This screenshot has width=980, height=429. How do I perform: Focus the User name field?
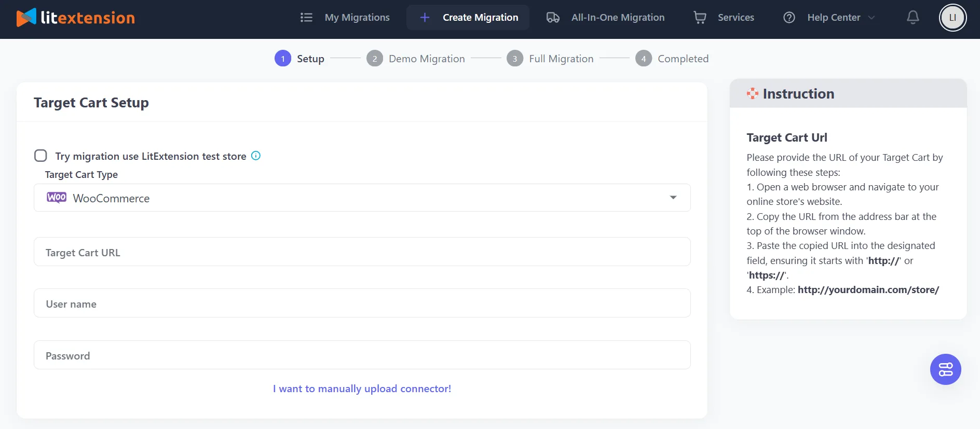click(x=362, y=303)
